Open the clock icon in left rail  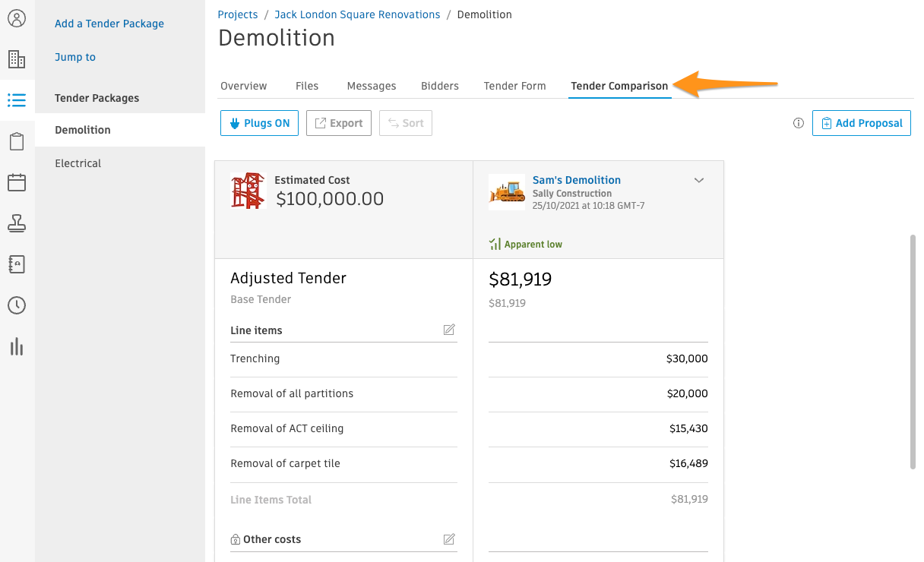(17, 305)
